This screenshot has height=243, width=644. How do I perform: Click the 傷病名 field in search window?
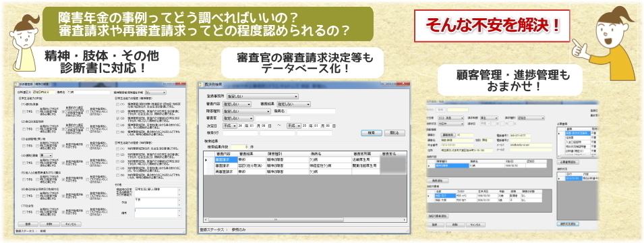coord(311,111)
